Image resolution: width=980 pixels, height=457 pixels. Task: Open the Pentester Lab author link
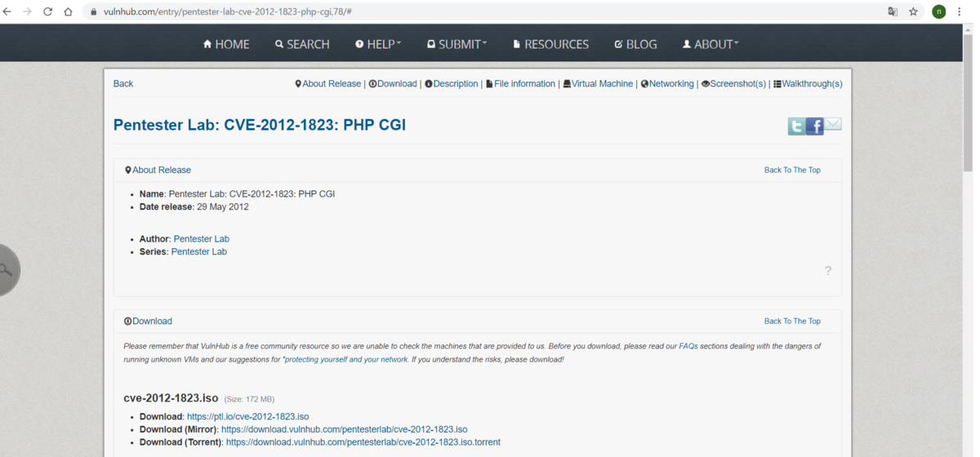(201, 239)
